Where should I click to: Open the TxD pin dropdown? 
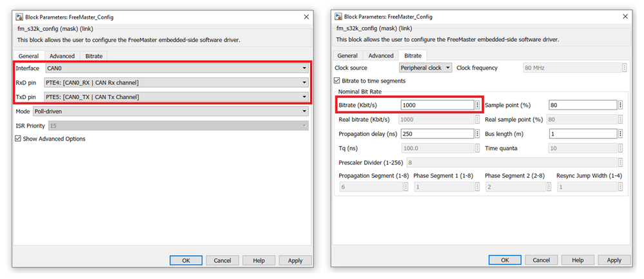(177, 97)
